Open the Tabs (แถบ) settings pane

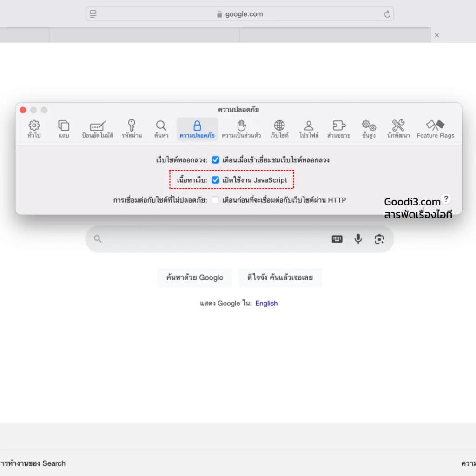[x=64, y=129]
